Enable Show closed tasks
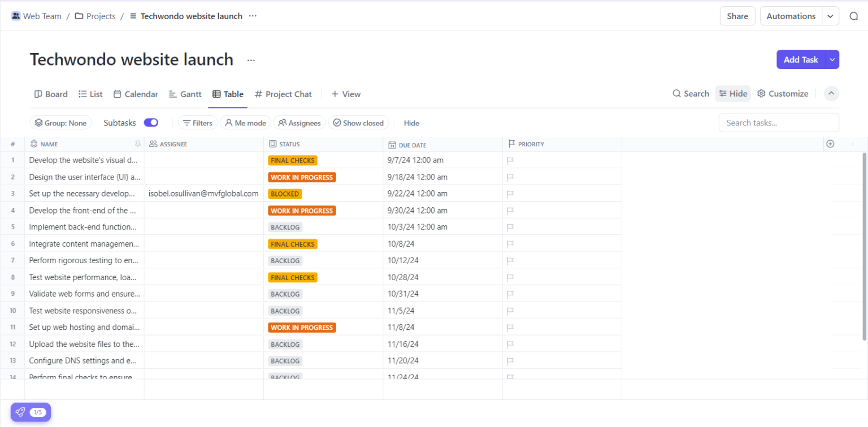The image size is (868, 427). [x=358, y=123]
